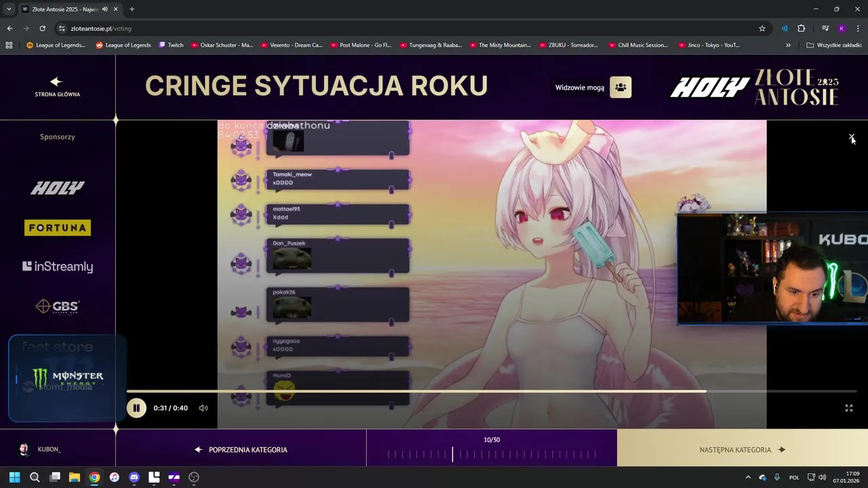Go to Poprzednia Kategoria
The height and width of the screenshot is (488, 868).
[x=241, y=449]
